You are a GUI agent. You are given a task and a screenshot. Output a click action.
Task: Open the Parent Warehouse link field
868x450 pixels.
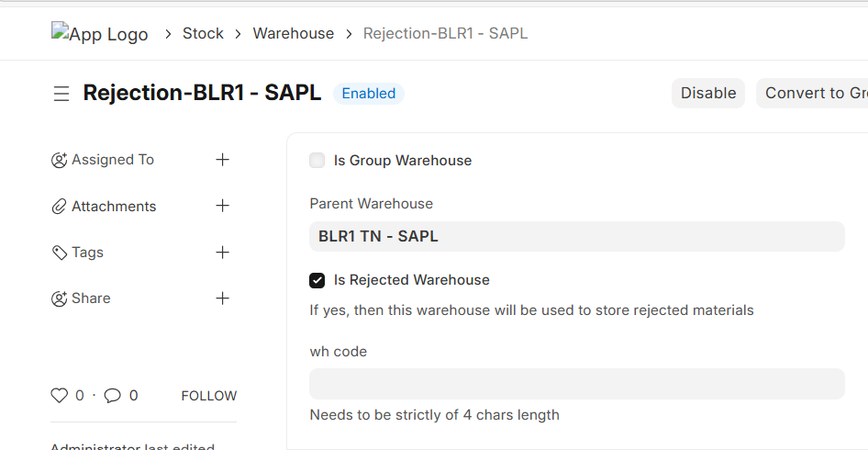[576, 236]
